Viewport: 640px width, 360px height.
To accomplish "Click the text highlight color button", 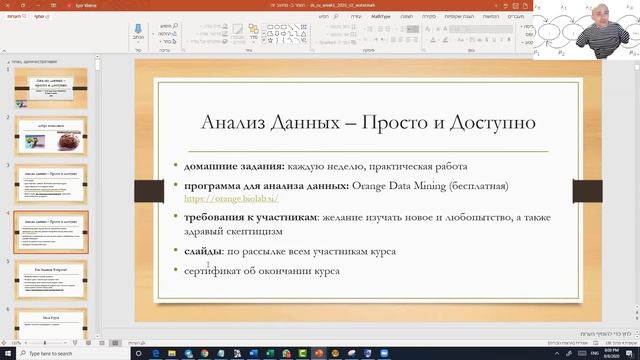I will click(446, 40).
